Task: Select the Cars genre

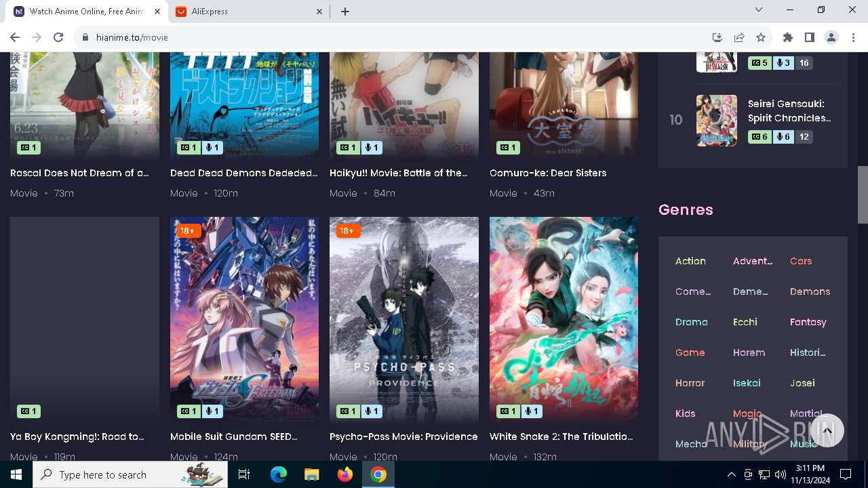Action: coord(801,261)
